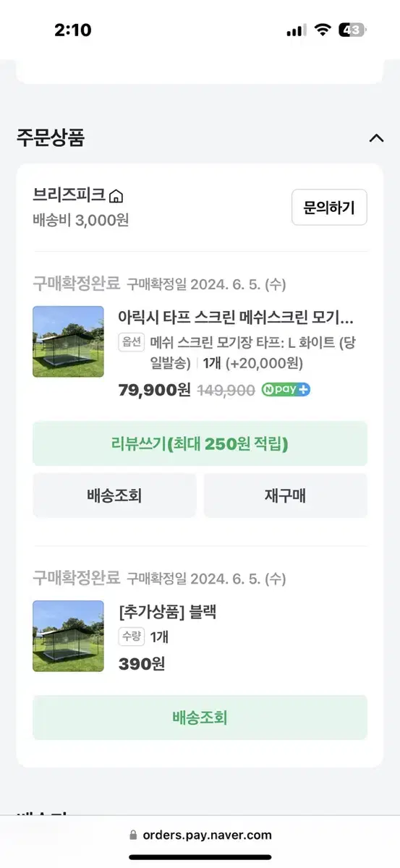Tap the 옵션 option tag label
Viewport: 400px width, 868px height.
(x=132, y=342)
